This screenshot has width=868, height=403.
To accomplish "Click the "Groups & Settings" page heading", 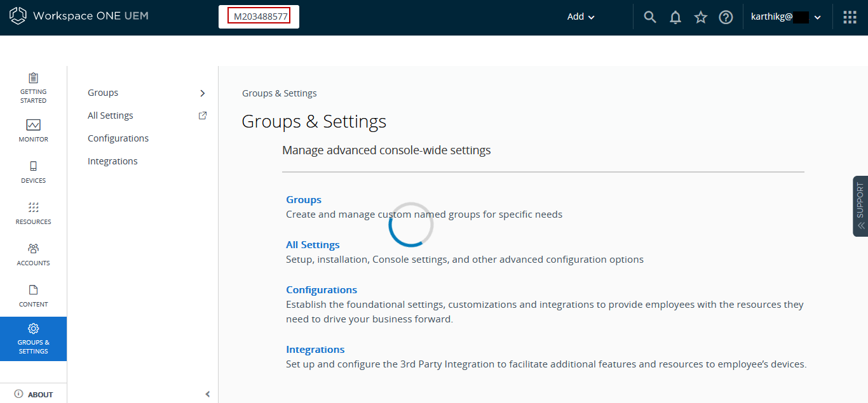I will click(314, 121).
